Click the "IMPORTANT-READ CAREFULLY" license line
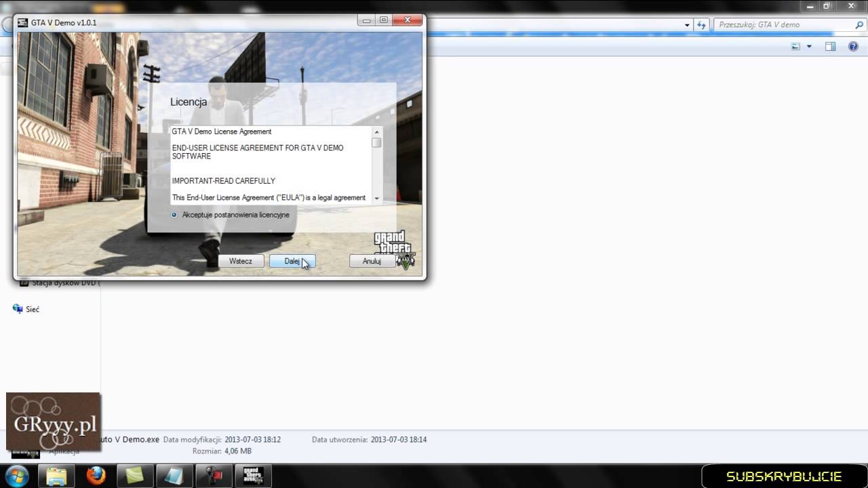868x488 pixels. 224,181
